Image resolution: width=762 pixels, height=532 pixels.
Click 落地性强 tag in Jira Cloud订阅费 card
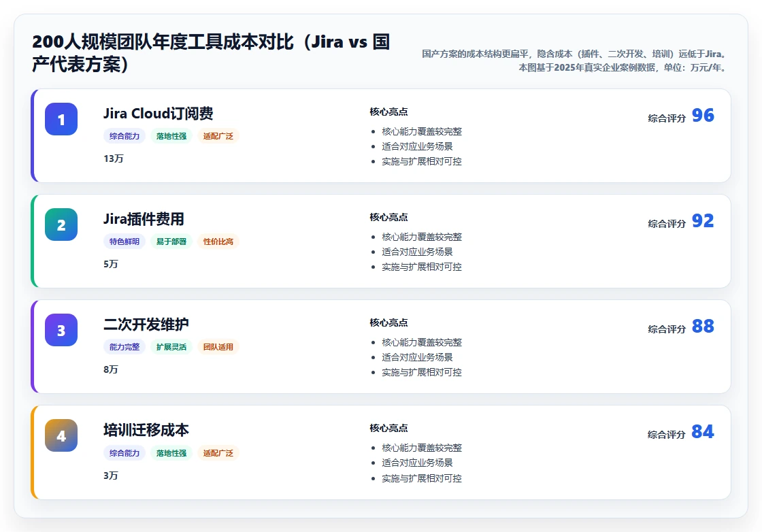(171, 136)
